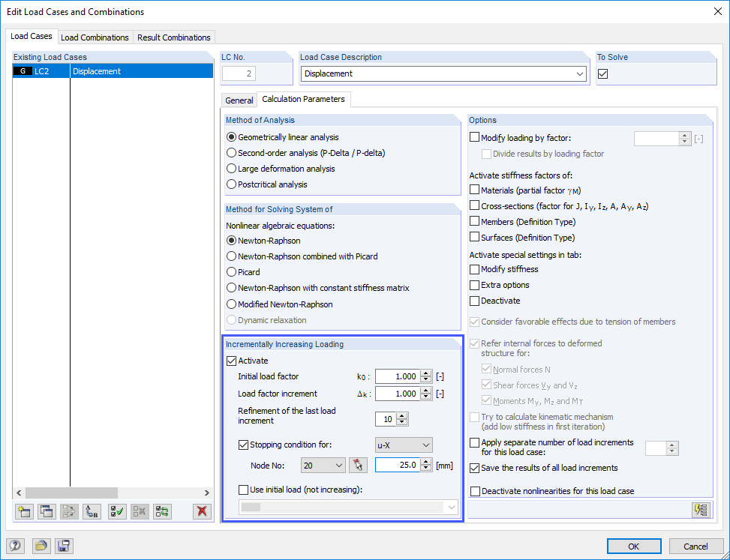Screen dimensions: 730x560
Task: Delete load case with red X icon
Action: tap(202, 511)
